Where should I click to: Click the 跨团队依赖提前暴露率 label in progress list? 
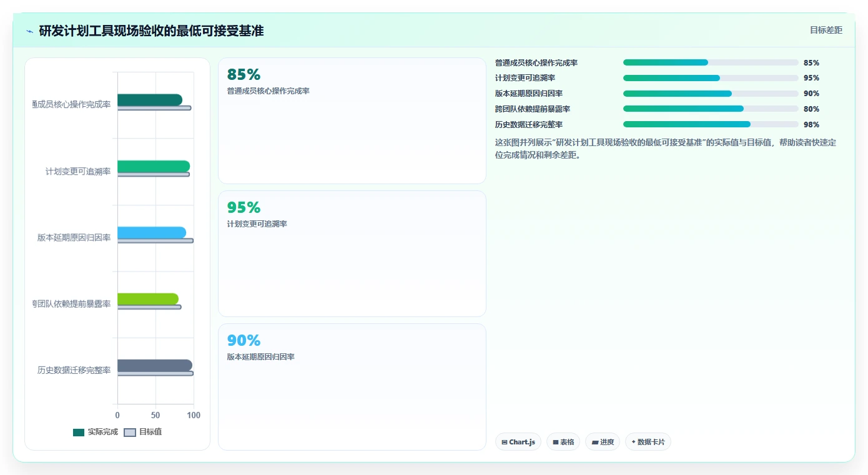533,109
